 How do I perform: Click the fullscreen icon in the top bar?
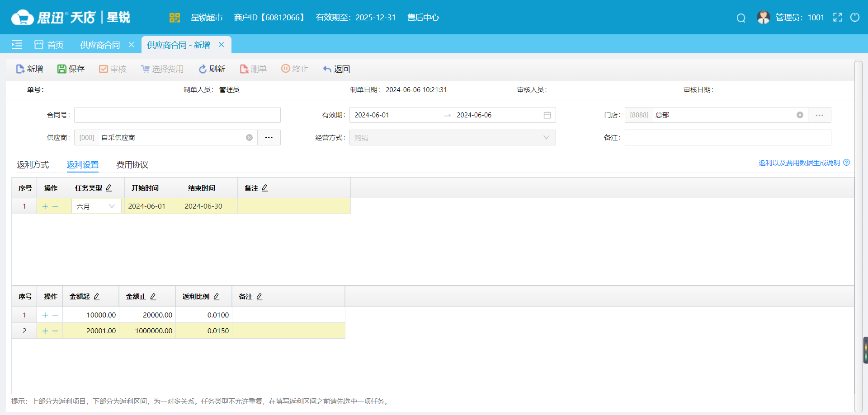838,17
